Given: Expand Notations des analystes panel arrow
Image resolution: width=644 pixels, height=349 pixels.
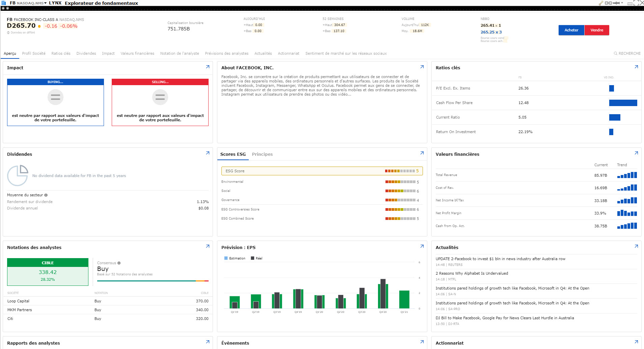Looking at the screenshot, I should click(x=208, y=246).
